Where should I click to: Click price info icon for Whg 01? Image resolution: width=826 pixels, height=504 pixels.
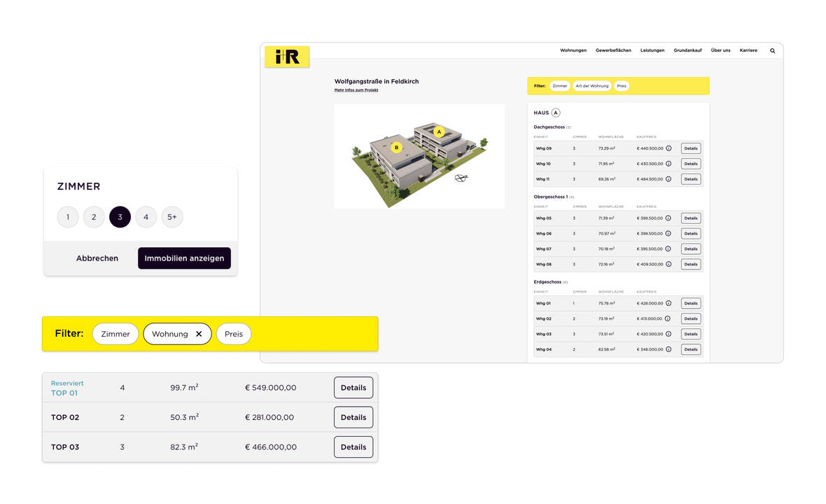coord(668,304)
